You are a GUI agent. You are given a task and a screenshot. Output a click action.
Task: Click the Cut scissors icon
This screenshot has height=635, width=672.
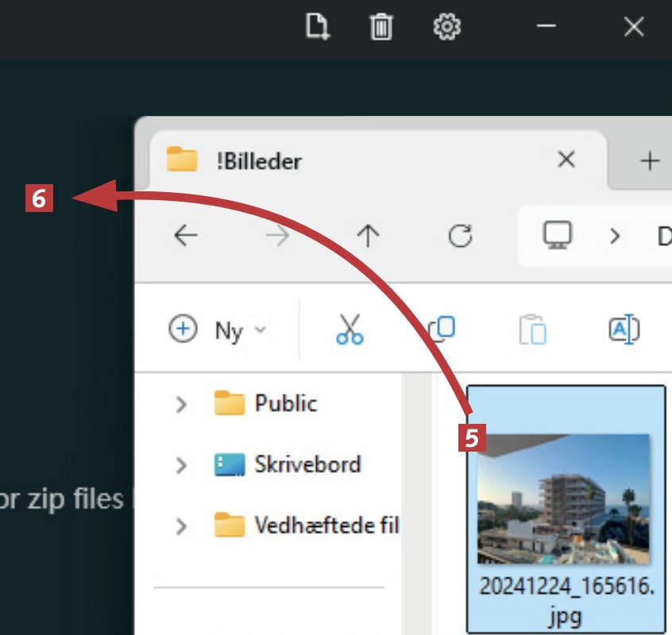click(350, 329)
